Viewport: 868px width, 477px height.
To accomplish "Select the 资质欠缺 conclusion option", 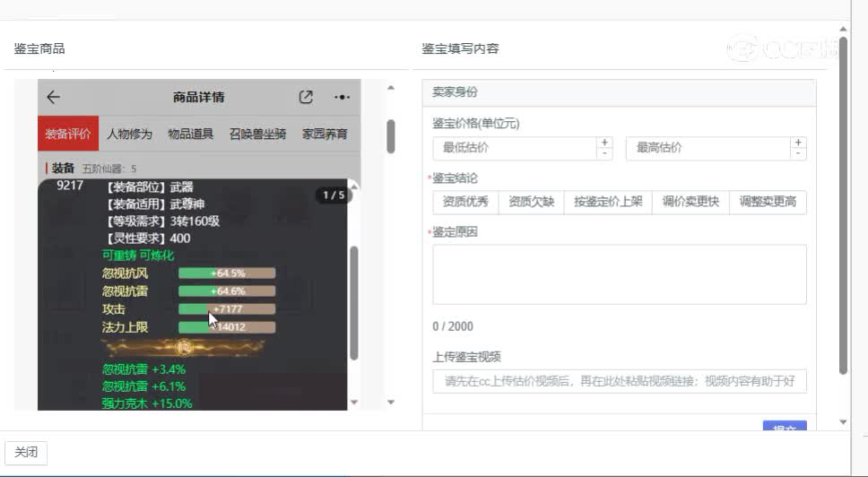I will tap(531, 202).
